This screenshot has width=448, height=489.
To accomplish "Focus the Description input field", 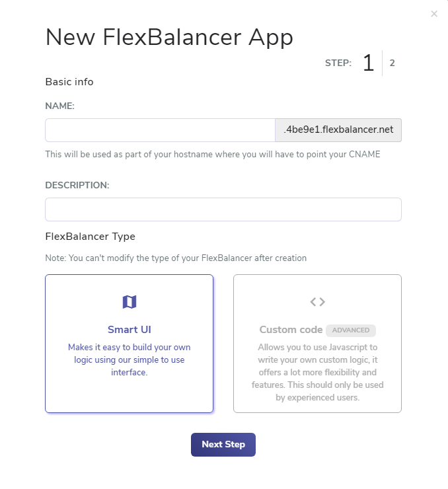I will pyautogui.click(x=223, y=209).
